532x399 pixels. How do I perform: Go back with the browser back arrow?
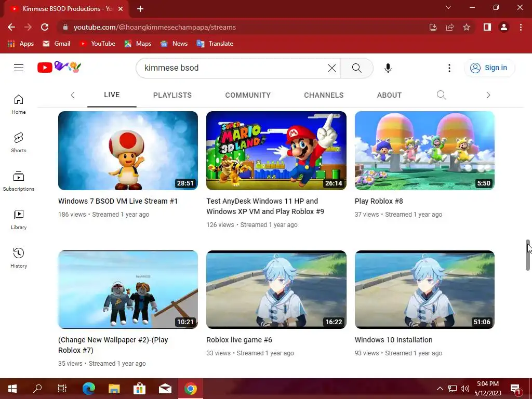(11, 27)
